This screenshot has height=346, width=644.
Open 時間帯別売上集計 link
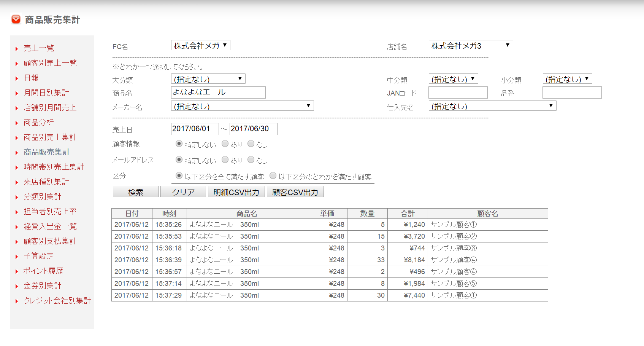(54, 167)
